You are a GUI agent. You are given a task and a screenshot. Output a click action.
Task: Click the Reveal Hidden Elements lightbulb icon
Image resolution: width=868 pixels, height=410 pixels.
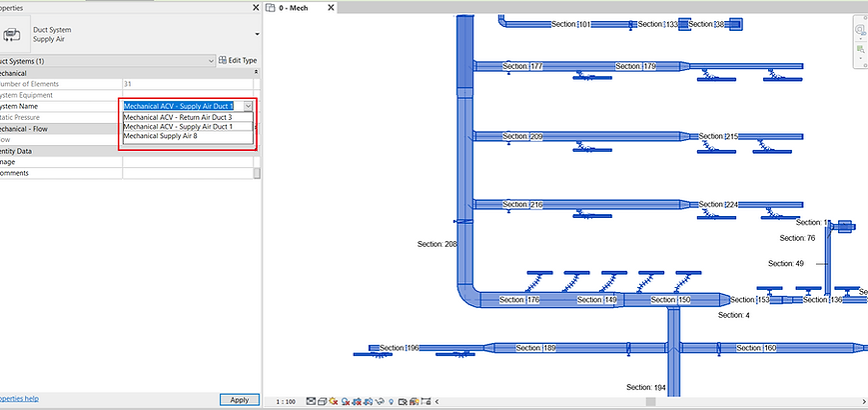pyautogui.click(x=392, y=401)
